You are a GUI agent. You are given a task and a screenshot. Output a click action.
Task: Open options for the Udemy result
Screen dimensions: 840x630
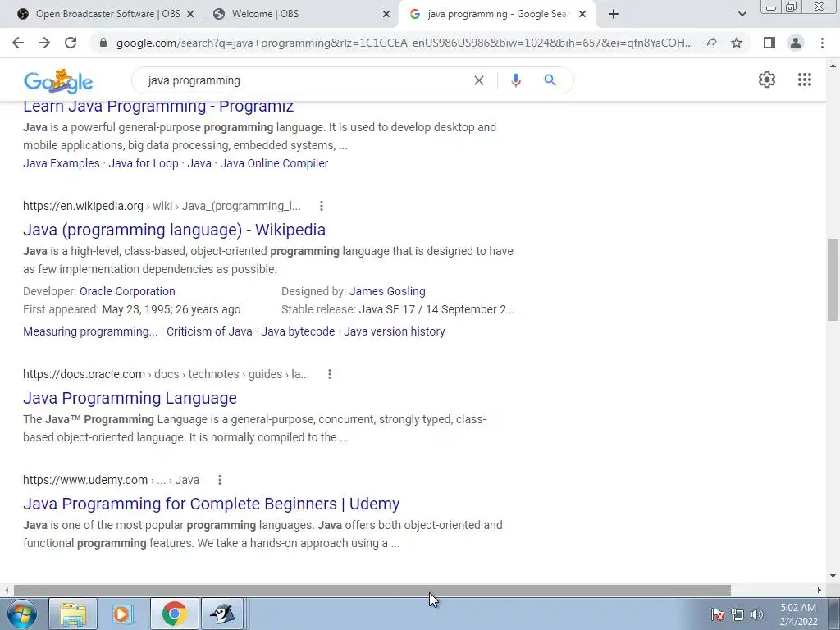pyautogui.click(x=220, y=480)
